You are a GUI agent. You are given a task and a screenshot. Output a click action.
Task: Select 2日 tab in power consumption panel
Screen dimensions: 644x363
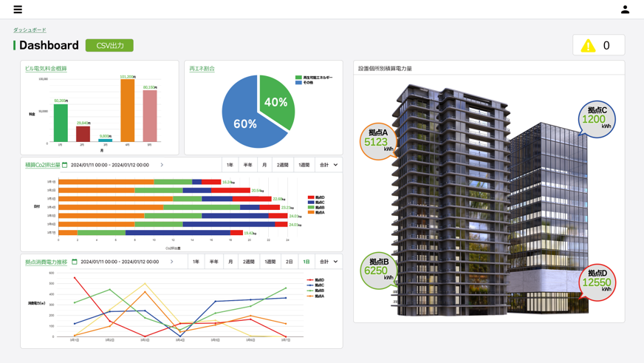point(289,262)
